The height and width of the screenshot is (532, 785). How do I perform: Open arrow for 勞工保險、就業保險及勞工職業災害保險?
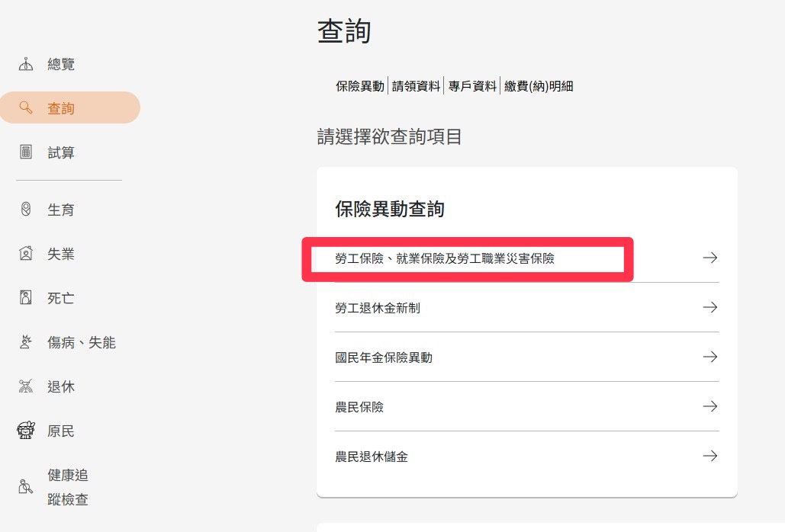point(709,258)
